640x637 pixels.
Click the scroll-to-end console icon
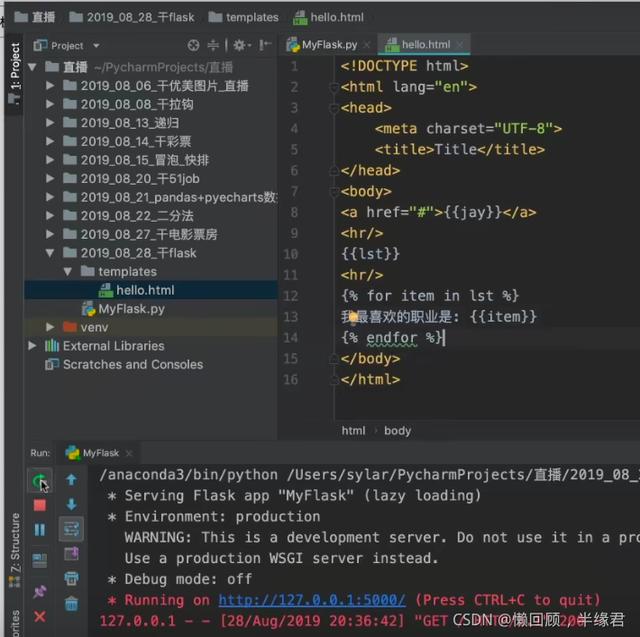coord(71,554)
